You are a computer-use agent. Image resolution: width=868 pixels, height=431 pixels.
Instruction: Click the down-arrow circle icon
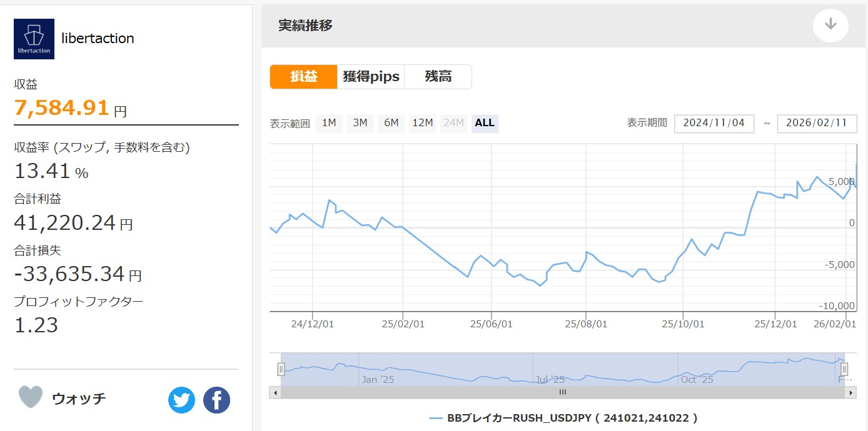(830, 25)
